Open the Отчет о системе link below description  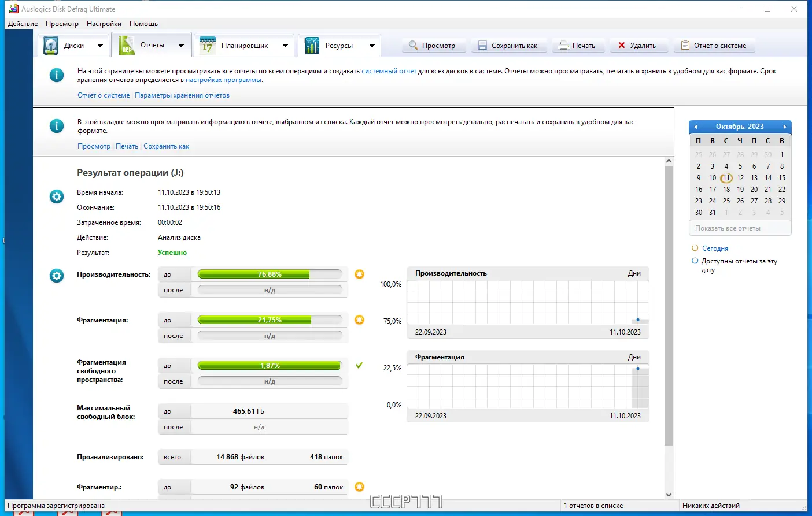104,95
